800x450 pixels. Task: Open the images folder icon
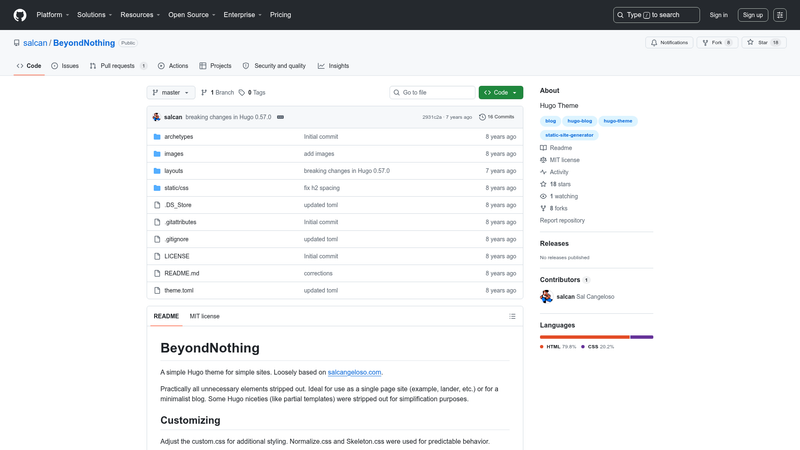157,154
